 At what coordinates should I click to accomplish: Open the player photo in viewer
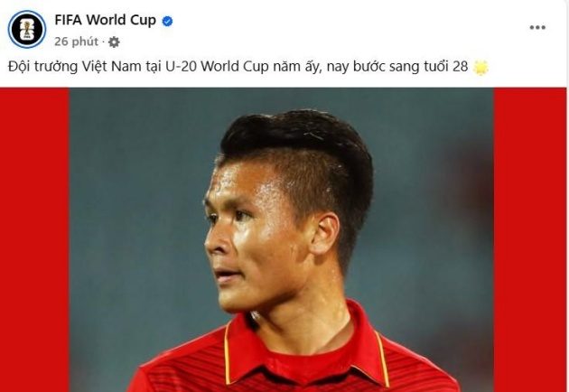click(282, 239)
